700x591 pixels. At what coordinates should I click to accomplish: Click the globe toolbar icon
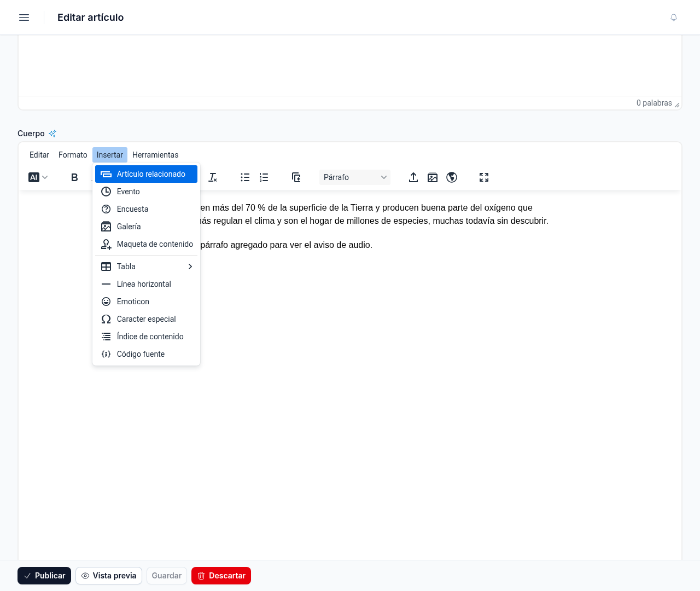pyautogui.click(x=452, y=177)
